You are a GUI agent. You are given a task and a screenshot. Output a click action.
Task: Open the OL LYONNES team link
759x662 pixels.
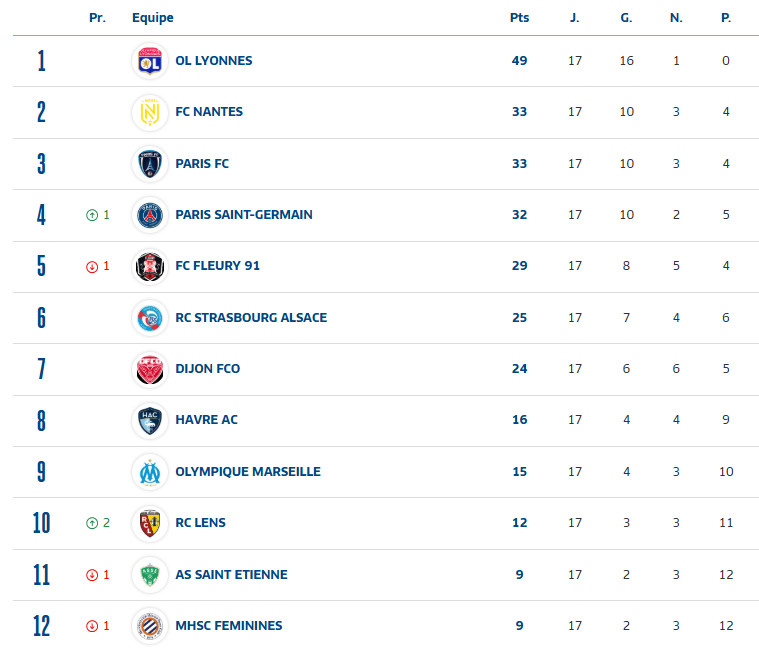[x=213, y=61]
